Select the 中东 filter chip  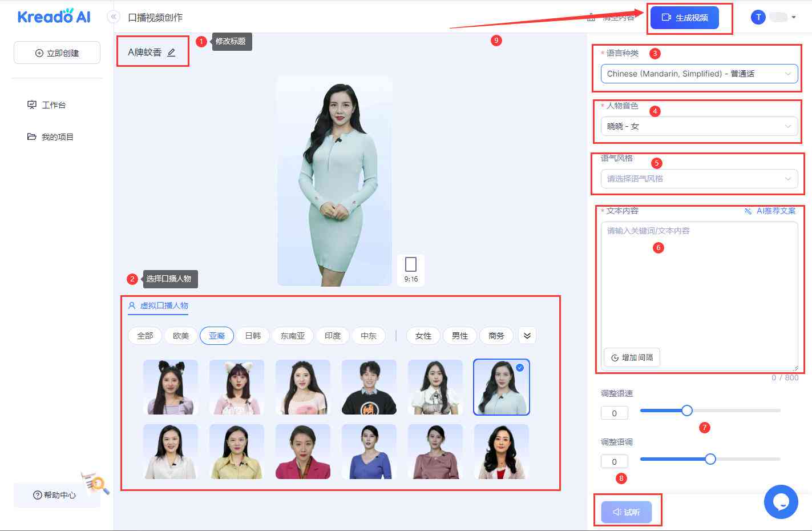[x=369, y=336]
